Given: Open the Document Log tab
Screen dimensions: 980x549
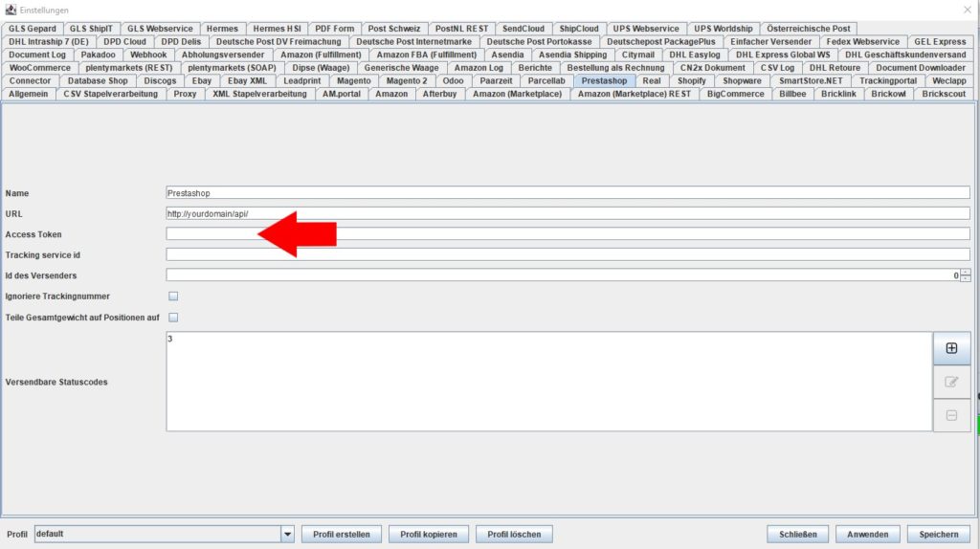Looking at the screenshot, I should click(37, 55).
